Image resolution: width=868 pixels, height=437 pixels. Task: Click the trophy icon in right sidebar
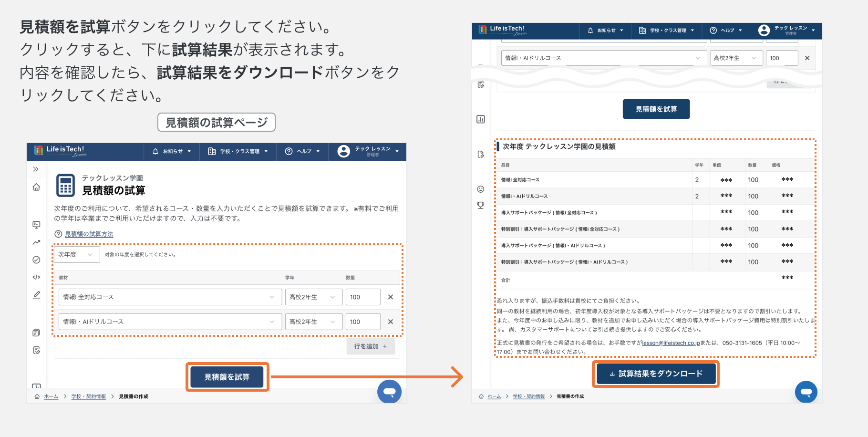pos(481,205)
